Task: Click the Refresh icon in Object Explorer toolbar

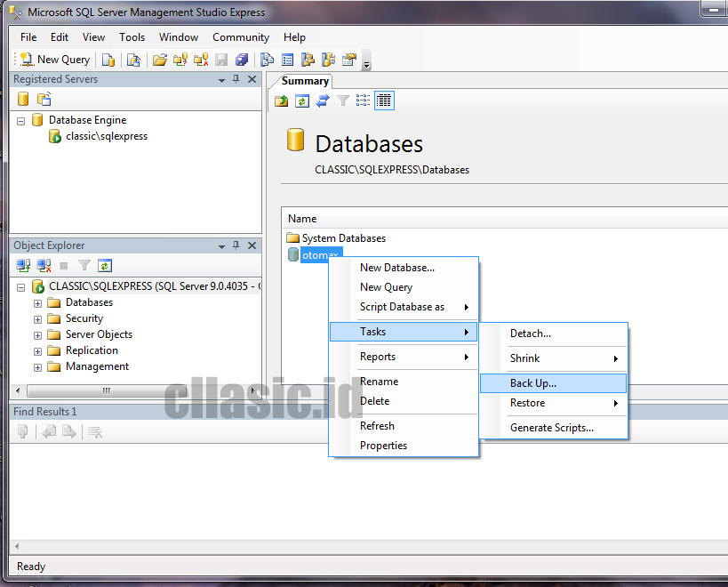Action: tap(105, 266)
